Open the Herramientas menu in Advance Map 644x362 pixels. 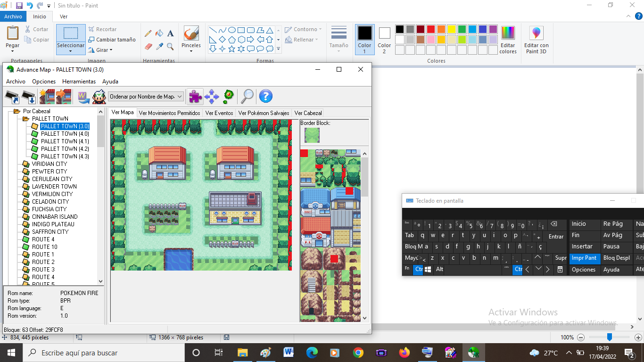point(79,82)
